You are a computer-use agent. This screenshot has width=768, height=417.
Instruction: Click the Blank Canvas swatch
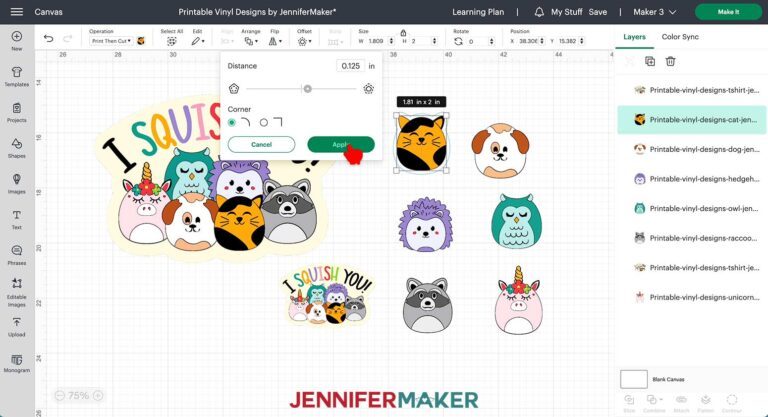[x=634, y=379]
